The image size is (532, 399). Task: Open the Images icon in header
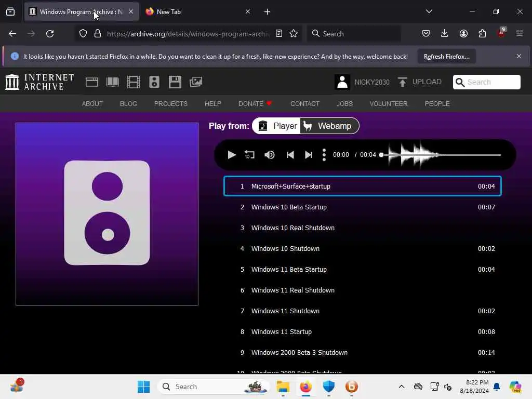196,82
